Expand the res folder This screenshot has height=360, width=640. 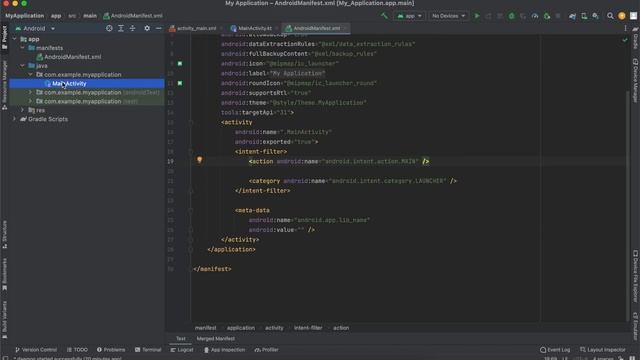tap(22, 110)
